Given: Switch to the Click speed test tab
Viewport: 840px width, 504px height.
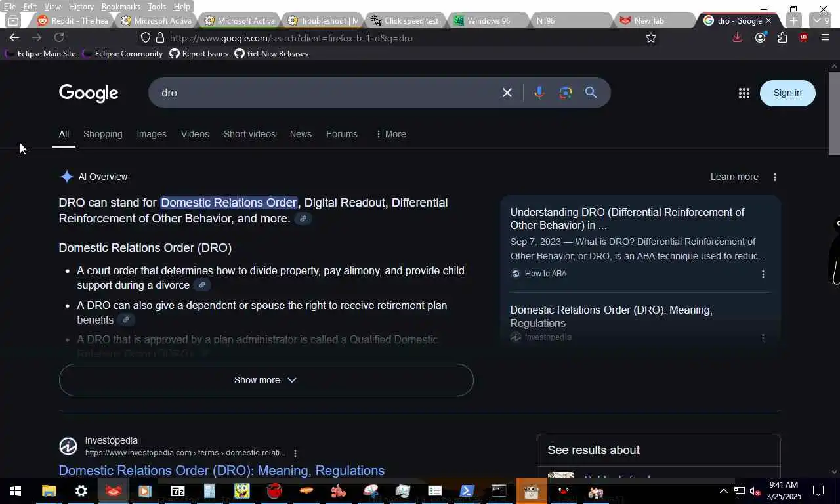Looking at the screenshot, I should click(404, 20).
